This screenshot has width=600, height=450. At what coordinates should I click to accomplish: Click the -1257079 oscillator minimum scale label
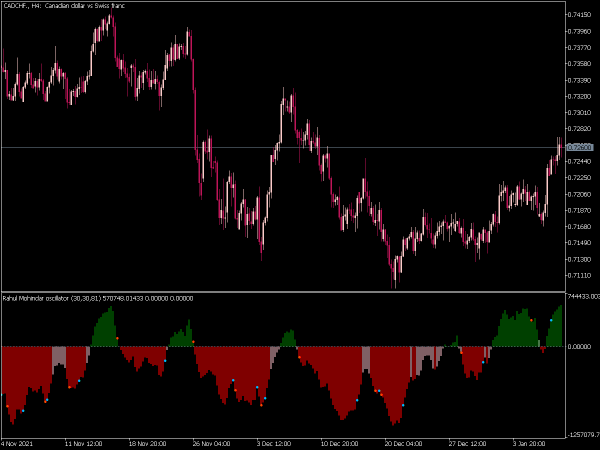click(x=584, y=435)
